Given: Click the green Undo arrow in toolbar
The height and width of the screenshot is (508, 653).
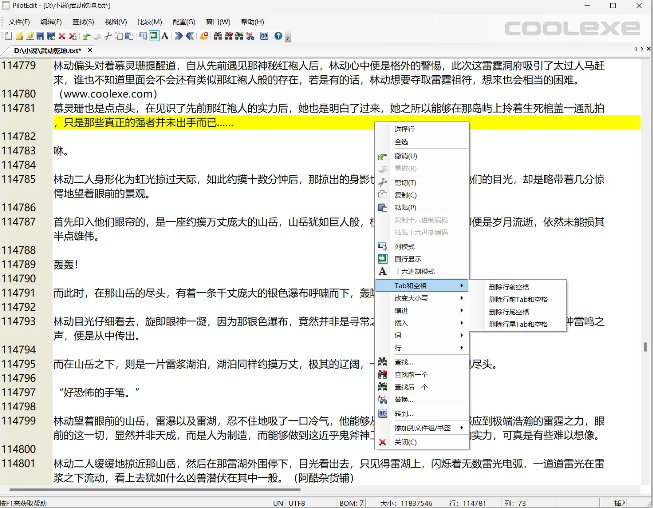Looking at the screenshot, I should 87,36.
